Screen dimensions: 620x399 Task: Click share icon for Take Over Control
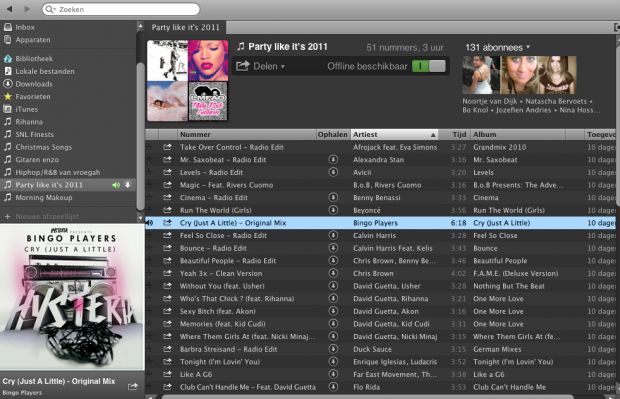click(168, 147)
